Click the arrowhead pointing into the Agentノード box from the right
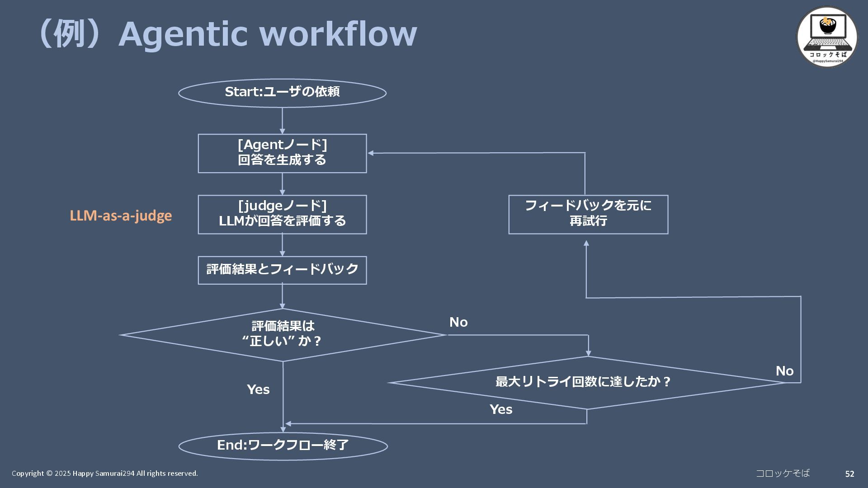 click(x=371, y=153)
